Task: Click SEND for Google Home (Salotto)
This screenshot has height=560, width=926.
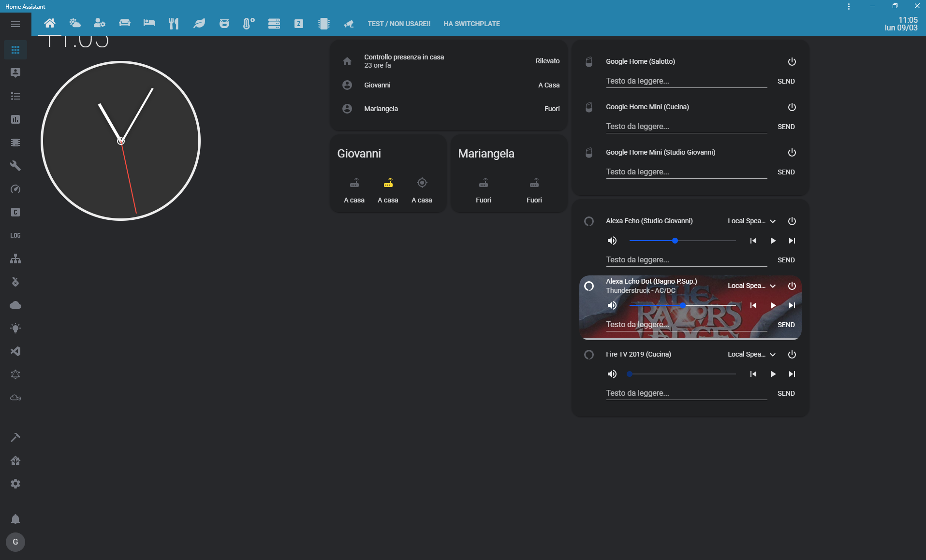Action: pos(786,81)
